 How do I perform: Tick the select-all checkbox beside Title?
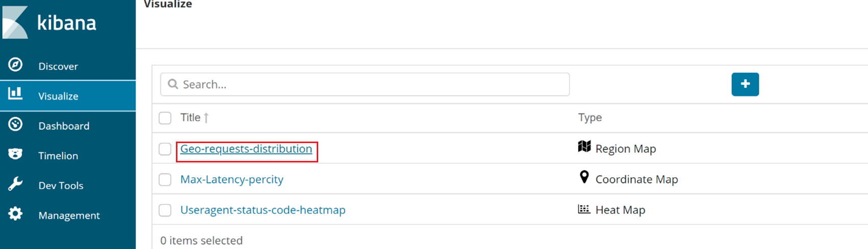pos(165,118)
